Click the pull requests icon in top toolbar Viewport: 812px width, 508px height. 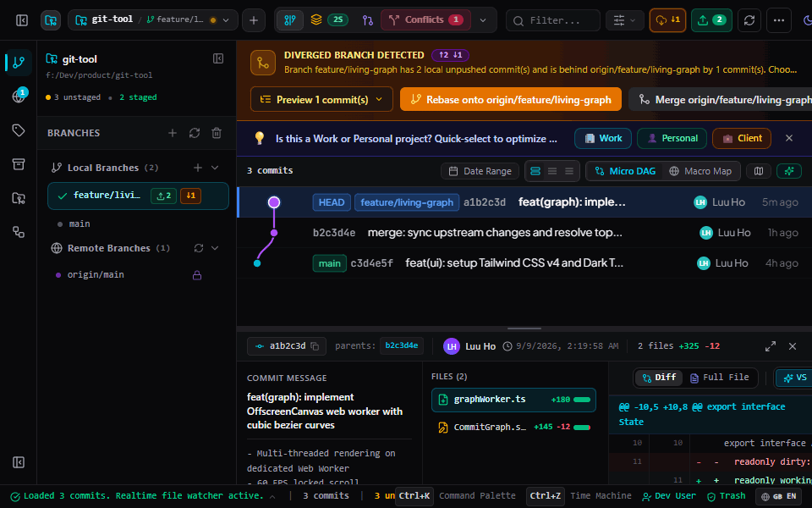368,20
